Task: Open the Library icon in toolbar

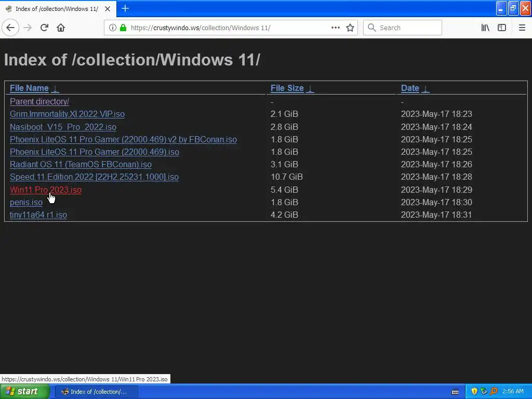Action: click(x=485, y=28)
